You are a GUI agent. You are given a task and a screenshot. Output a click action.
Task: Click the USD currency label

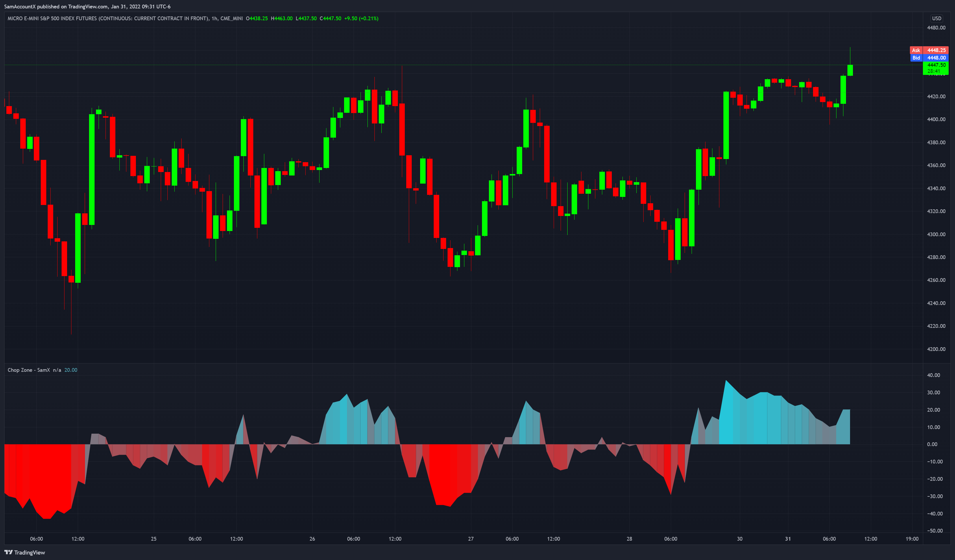[x=936, y=18]
